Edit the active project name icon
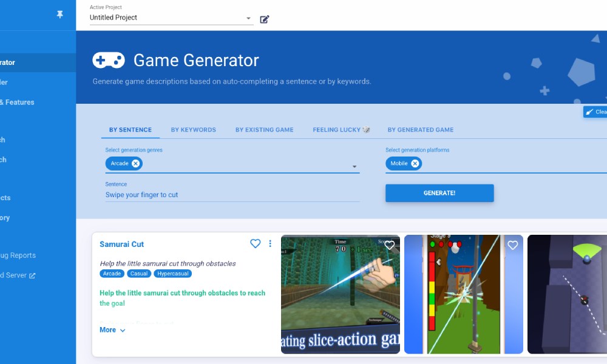 265,19
